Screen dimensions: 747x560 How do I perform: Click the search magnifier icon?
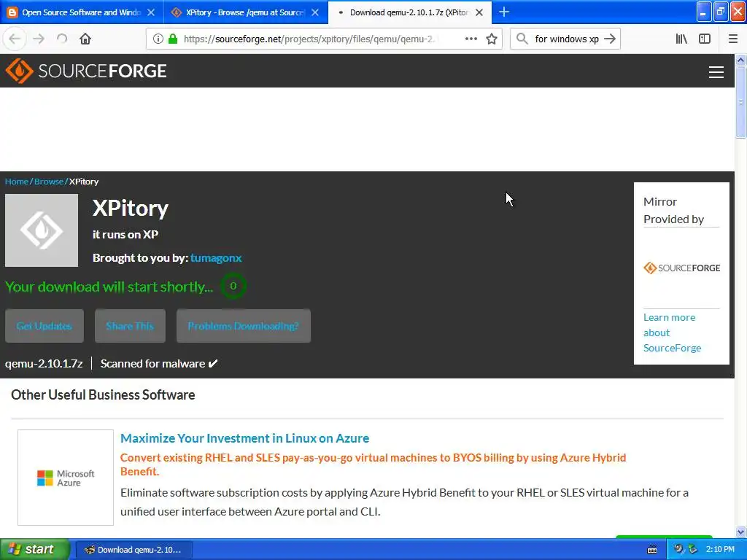[x=522, y=39]
